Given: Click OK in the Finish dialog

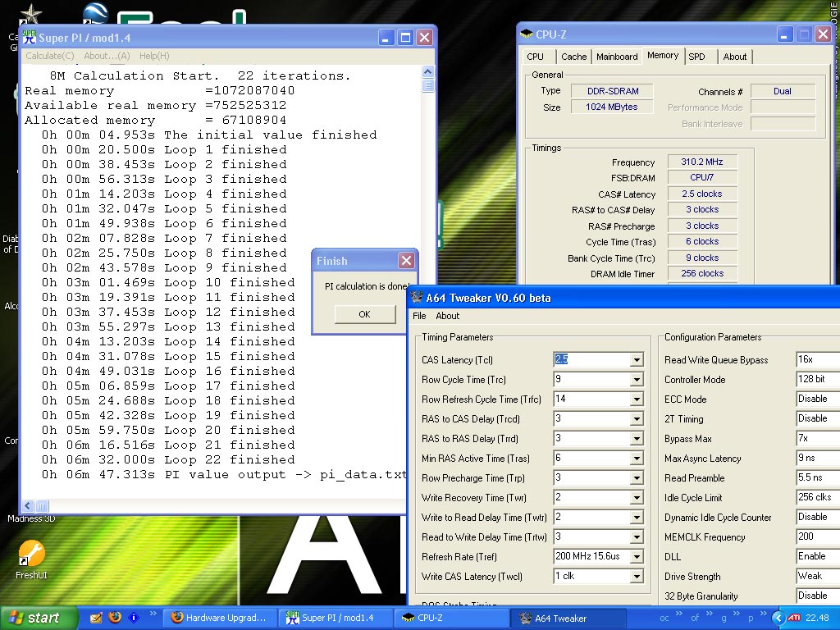Looking at the screenshot, I should tap(365, 314).
